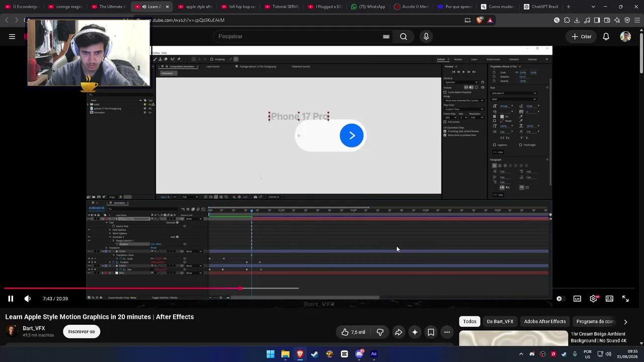Viewport: 644px width, 362px height.
Task: Expand the [BG] layer twirl arrow
Action: (x=103, y=273)
